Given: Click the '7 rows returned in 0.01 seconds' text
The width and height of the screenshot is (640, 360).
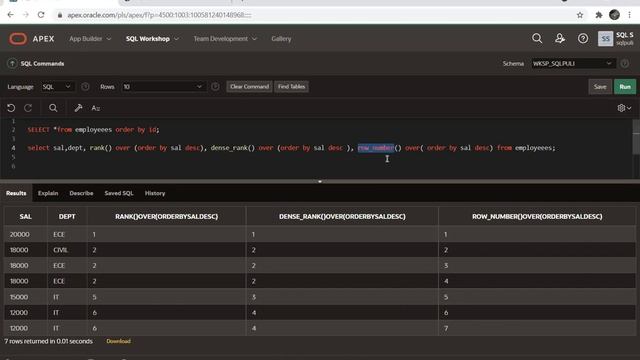Looking at the screenshot, I should 49,341.
